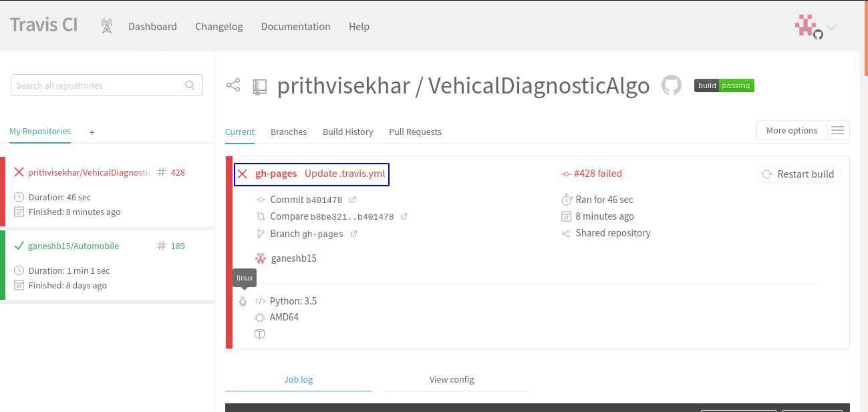Expand the More options hamburger menu
Viewport: 868px width, 412px height.
(837, 130)
